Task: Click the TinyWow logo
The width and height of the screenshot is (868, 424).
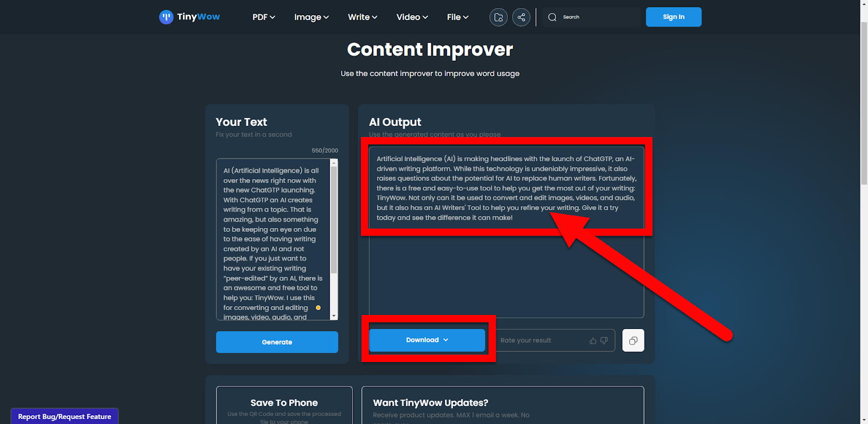Action: click(x=189, y=17)
